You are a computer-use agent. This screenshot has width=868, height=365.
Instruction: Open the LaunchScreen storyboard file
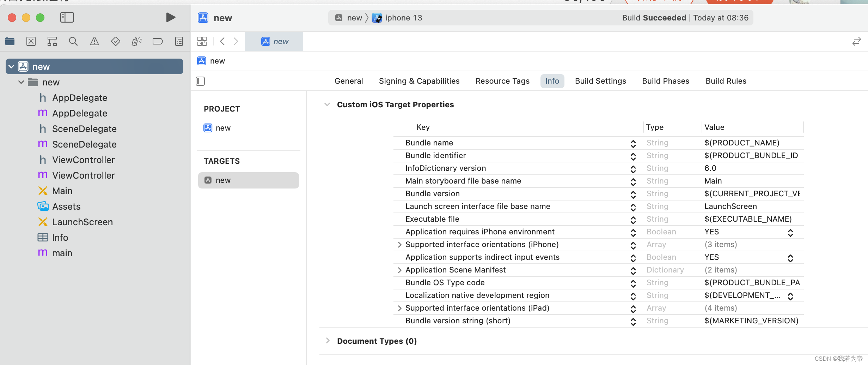pos(82,222)
